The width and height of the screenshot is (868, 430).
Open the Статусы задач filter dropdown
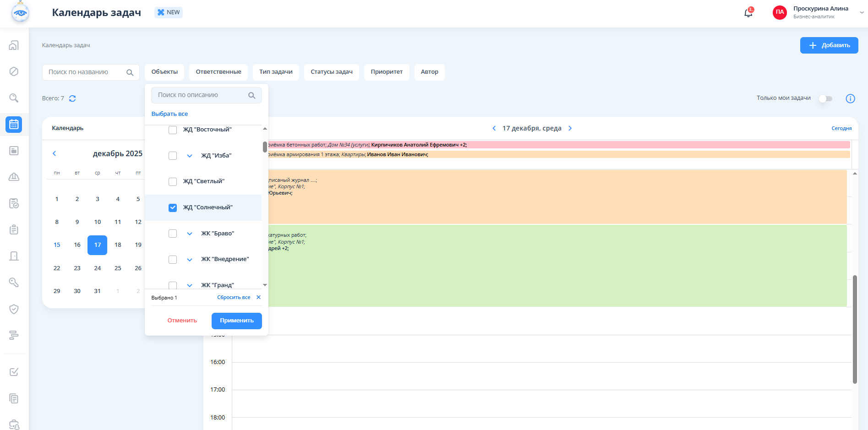(331, 72)
